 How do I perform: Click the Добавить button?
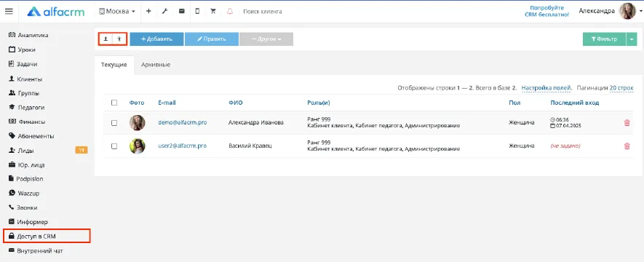156,39
